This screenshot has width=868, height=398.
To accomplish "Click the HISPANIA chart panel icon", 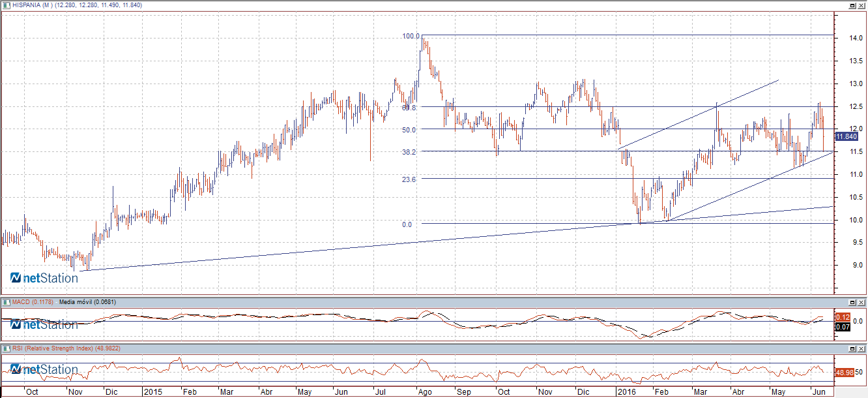I will (7, 5).
